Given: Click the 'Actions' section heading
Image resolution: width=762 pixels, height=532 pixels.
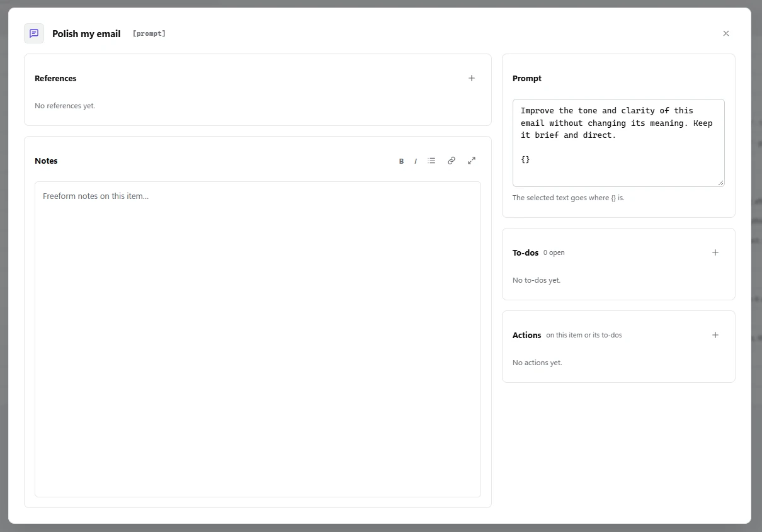Looking at the screenshot, I should click(527, 336).
